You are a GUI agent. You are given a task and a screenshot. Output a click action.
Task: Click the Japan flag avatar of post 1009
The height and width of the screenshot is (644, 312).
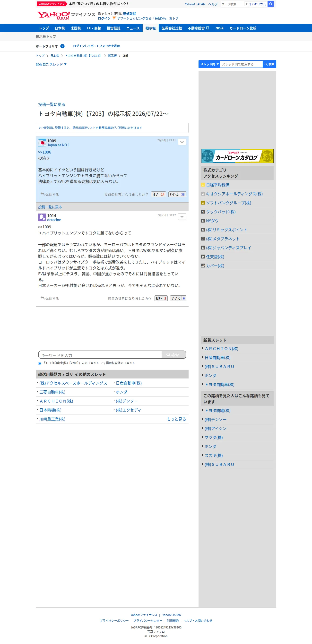click(x=42, y=143)
